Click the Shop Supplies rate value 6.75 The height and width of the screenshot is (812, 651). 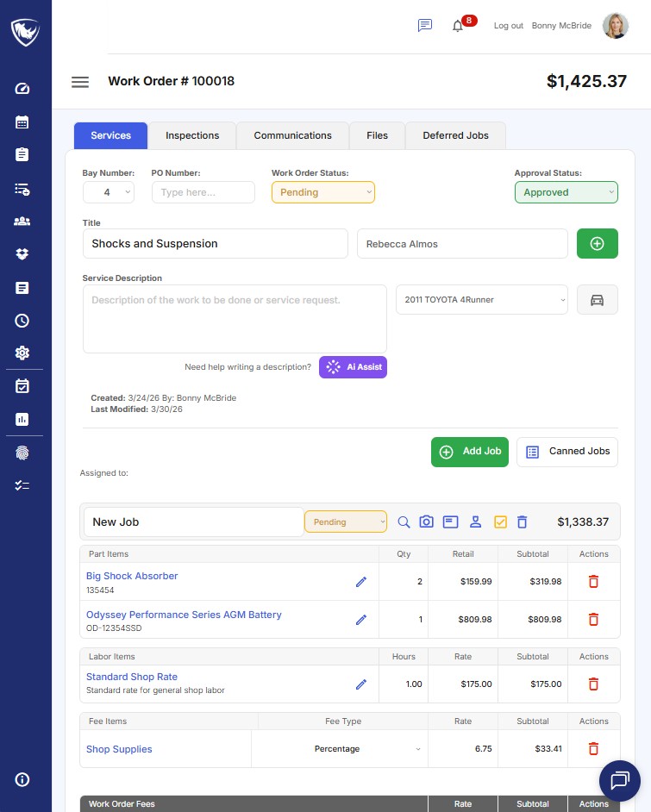(x=483, y=749)
